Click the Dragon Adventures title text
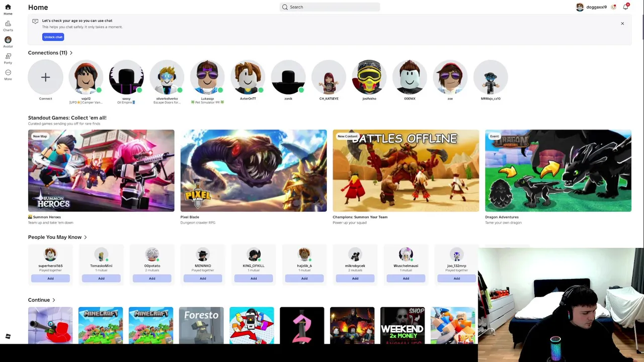The width and height of the screenshot is (644, 362). [x=502, y=217]
